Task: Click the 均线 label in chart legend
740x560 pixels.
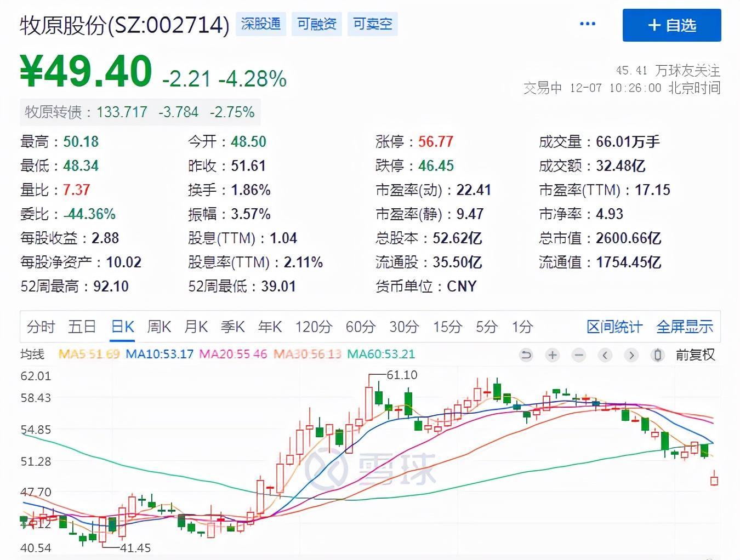Action: pyautogui.click(x=32, y=355)
